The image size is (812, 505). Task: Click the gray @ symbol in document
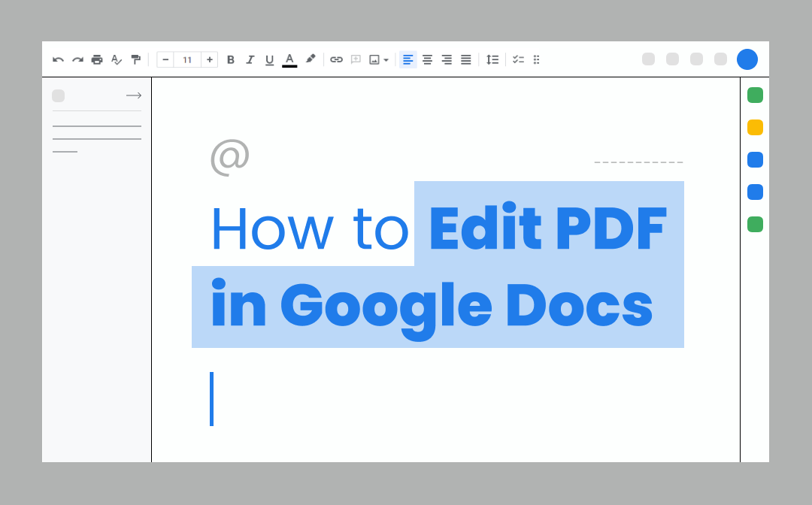tap(230, 157)
